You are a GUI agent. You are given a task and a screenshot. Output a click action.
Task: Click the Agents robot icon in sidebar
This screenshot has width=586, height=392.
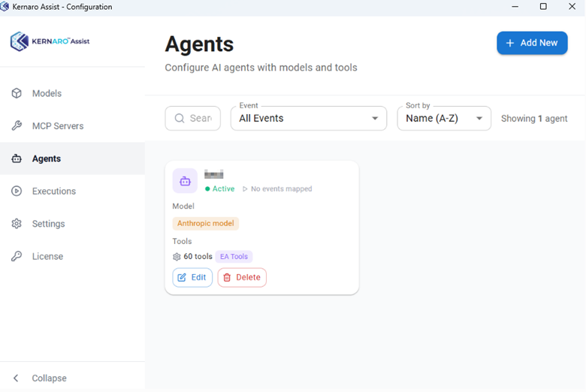coord(17,158)
